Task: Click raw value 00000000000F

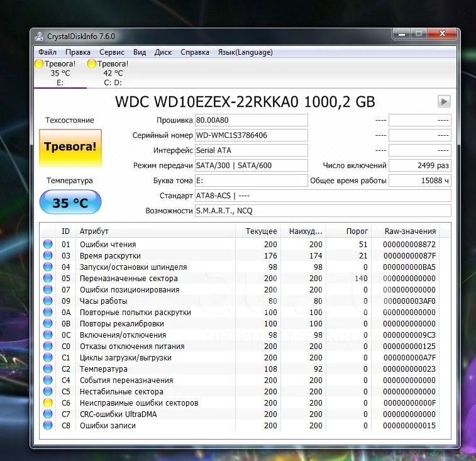Action: tap(409, 403)
